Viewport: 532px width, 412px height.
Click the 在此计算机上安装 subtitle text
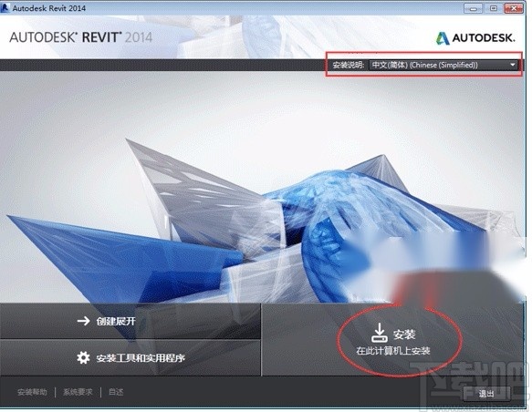393,351
